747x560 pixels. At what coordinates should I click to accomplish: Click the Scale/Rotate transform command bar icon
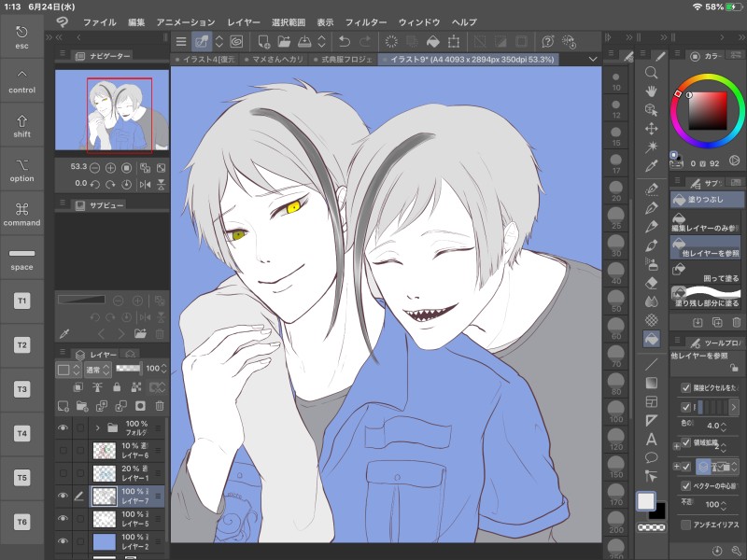click(x=454, y=42)
